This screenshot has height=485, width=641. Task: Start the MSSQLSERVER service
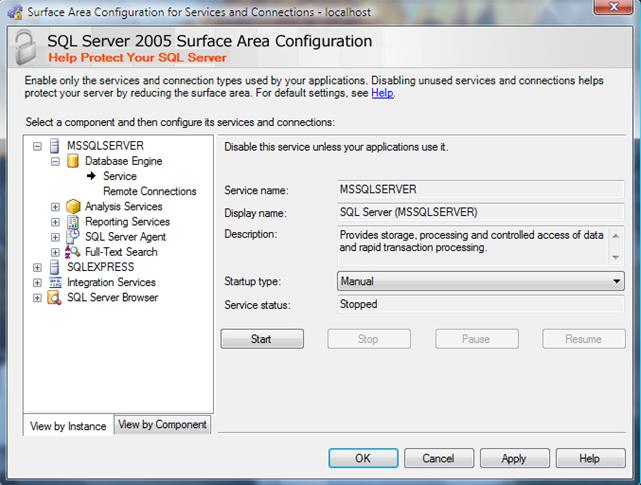pyautogui.click(x=261, y=339)
